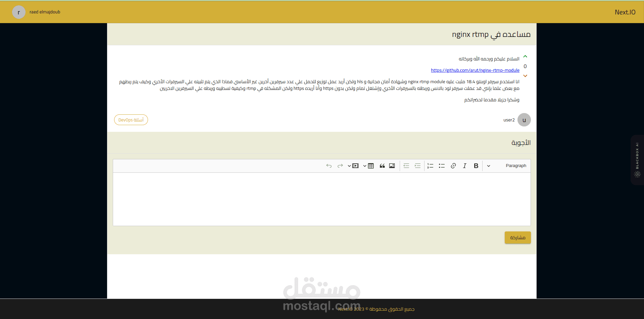Screen dimensions: 644x319
Task: Decrease indent in the editor
Action: [406, 166]
